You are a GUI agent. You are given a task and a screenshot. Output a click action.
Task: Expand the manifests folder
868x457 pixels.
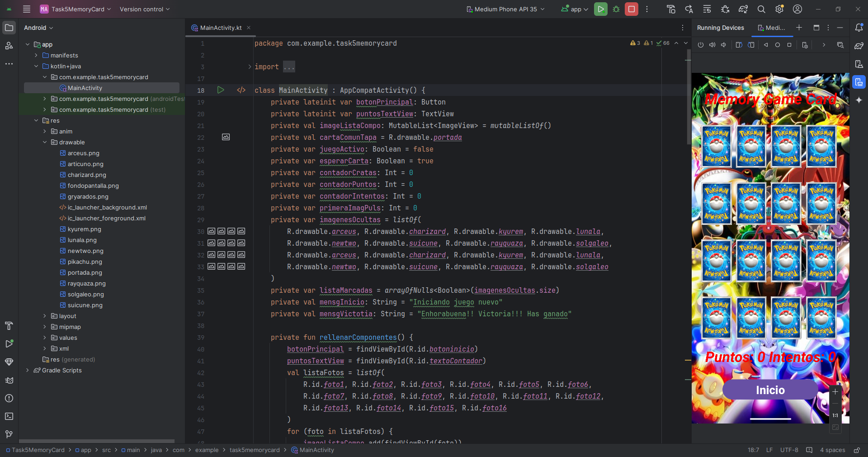pyautogui.click(x=36, y=55)
